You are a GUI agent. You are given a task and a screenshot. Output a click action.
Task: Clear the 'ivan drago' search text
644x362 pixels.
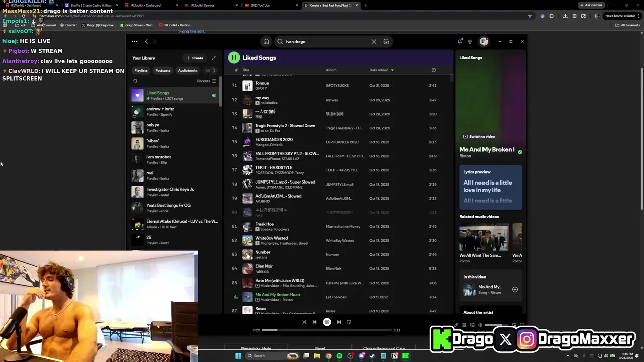point(374,42)
